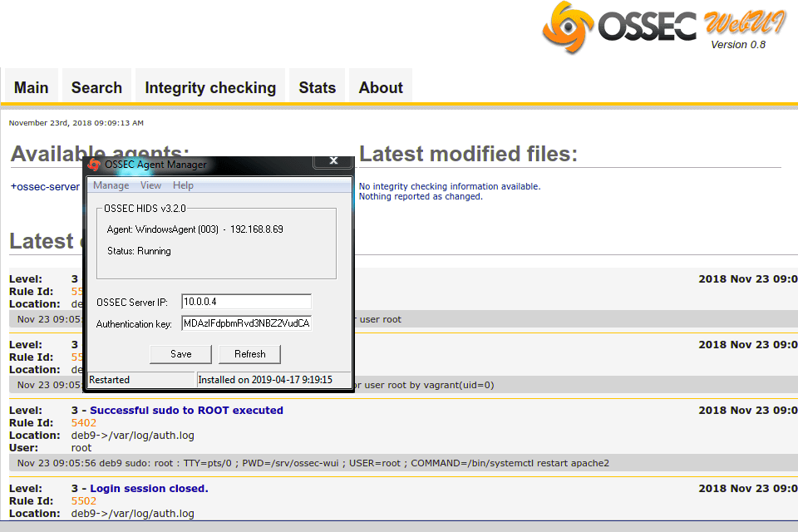This screenshot has width=798, height=532.
Task: Open the View menu in Agent Manager
Action: 150,185
